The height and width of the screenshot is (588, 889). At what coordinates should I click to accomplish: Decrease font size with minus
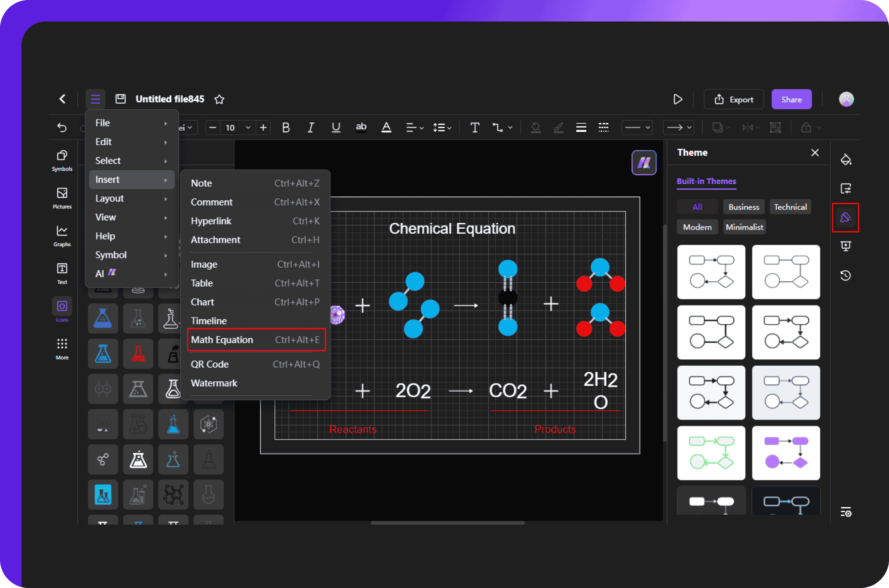[x=213, y=127]
